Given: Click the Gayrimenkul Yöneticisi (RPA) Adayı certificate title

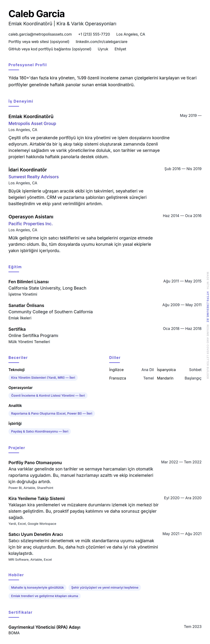Looking at the screenshot, I should tap(44, 627).
